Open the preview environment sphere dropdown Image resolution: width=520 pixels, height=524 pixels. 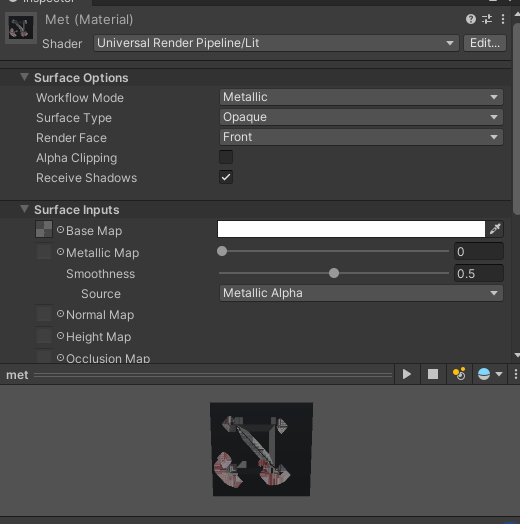(x=490, y=374)
